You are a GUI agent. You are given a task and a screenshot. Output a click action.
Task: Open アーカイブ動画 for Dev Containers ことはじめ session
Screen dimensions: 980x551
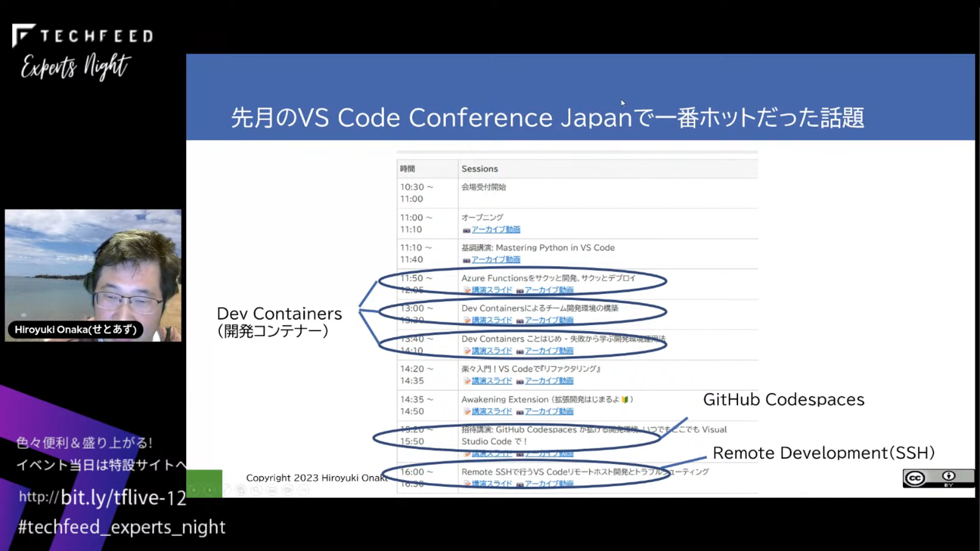(549, 351)
